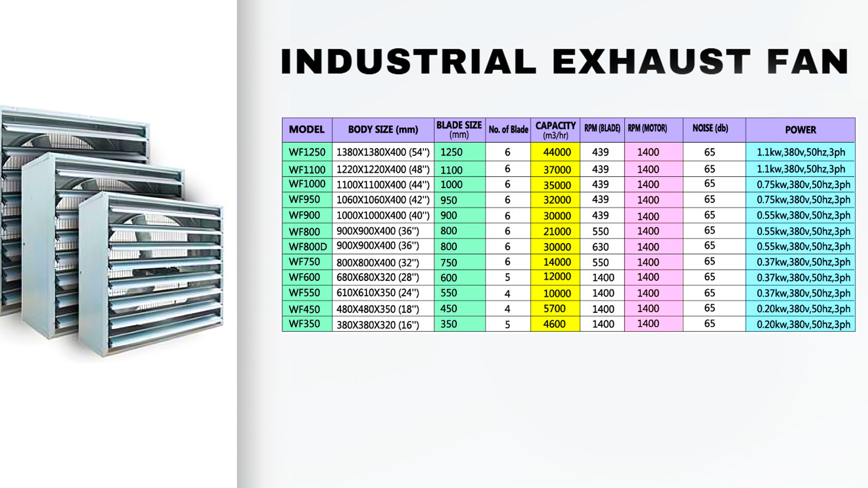Viewport: 868px width, 488px height.
Task: Click the 680X680X320 (28'') body size cell
Action: pos(377,277)
